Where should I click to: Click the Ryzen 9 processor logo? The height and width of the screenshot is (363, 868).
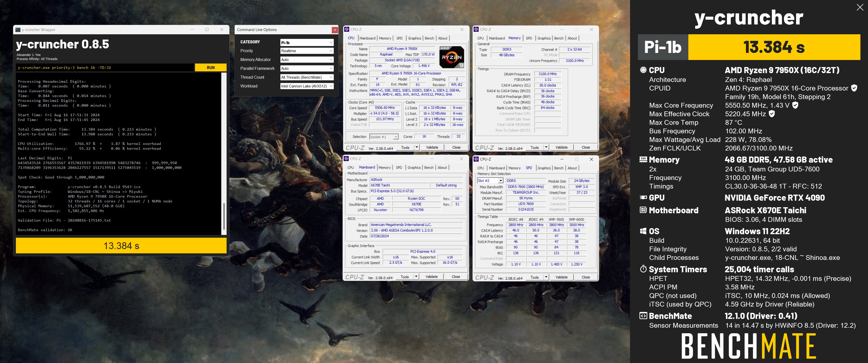coord(451,57)
